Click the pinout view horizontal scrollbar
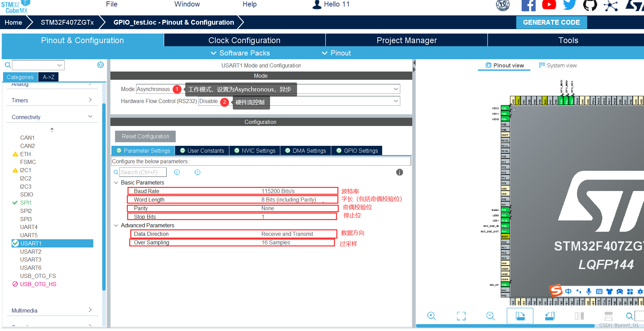This screenshot has width=644, height=331. click(x=505, y=326)
